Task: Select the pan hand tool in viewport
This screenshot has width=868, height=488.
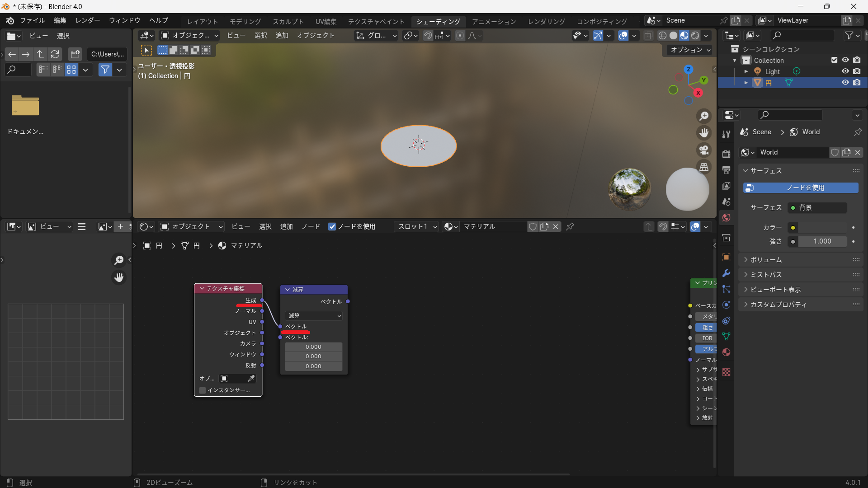Action: (704, 133)
